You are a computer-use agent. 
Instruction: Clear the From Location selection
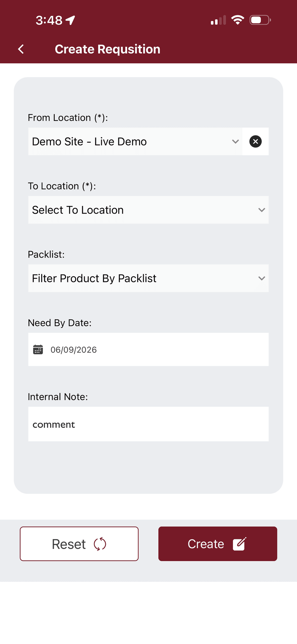click(255, 142)
